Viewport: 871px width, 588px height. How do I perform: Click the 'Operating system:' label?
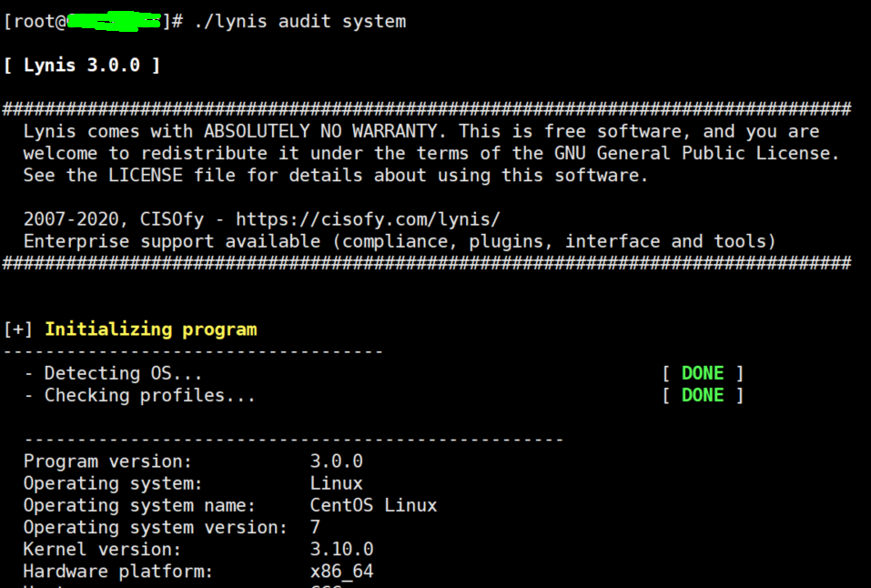[x=113, y=483]
